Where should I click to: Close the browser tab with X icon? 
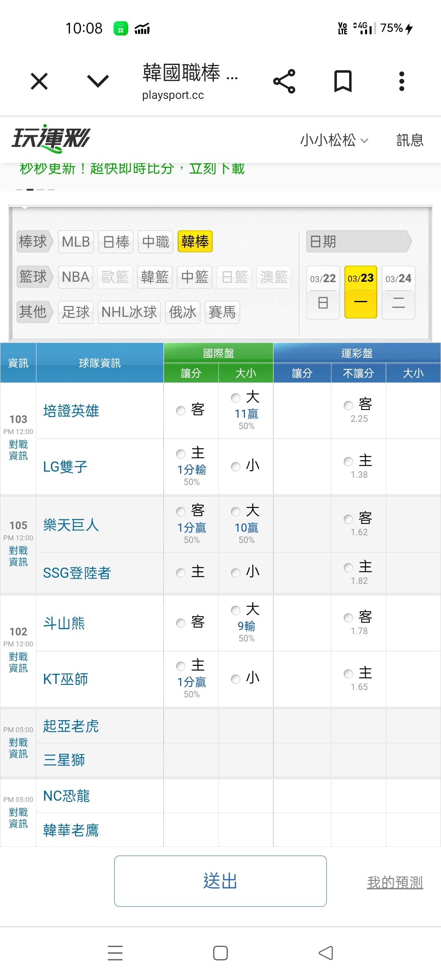coord(39,81)
